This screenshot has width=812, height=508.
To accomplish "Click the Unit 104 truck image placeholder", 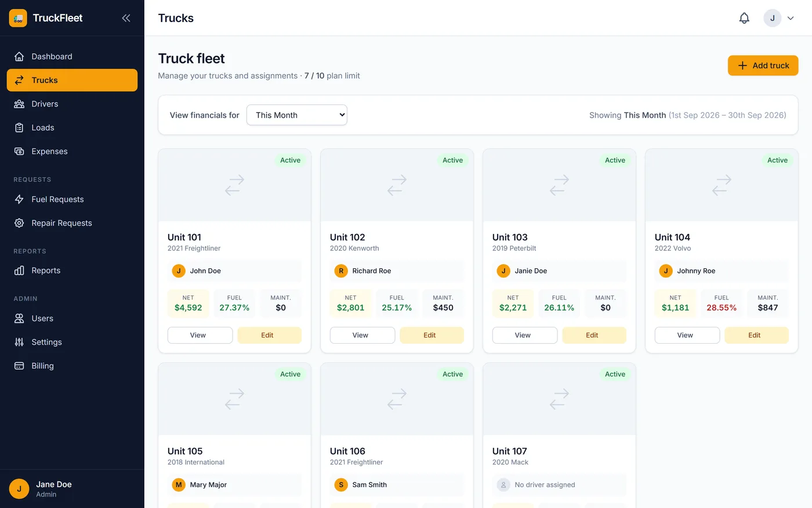I will click(x=722, y=185).
